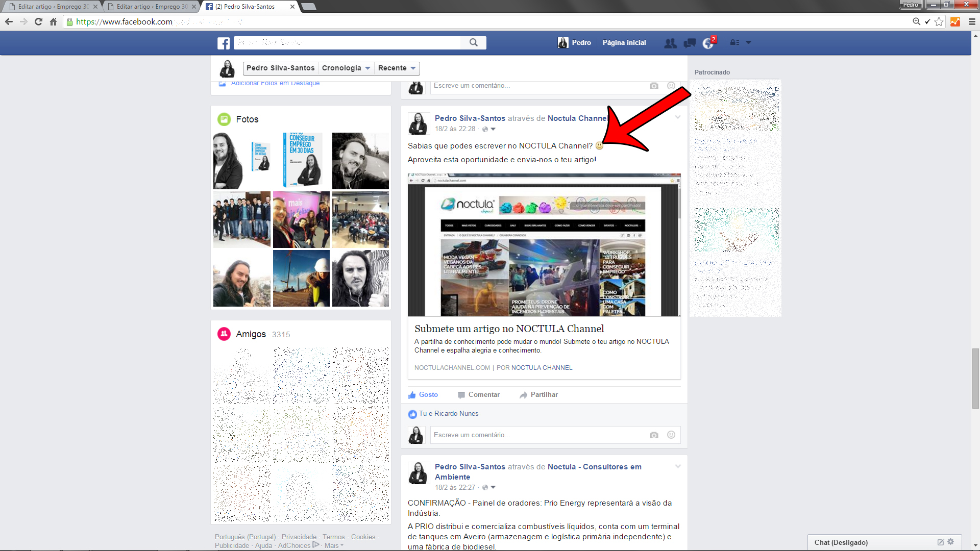Click the Amigos heading link
The width and height of the screenshot is (980, 551).
[251, 334]
